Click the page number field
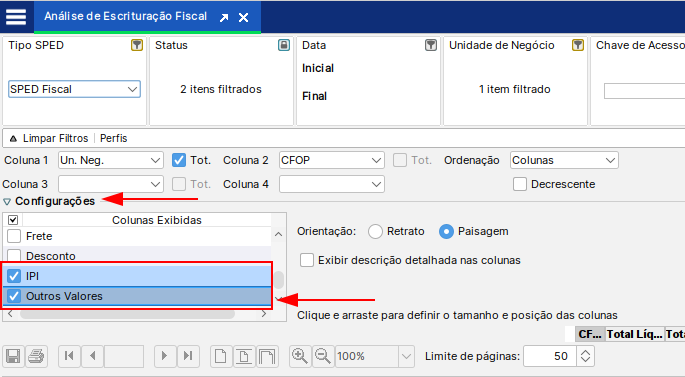The image size is (685, 377). click(124, 356)
